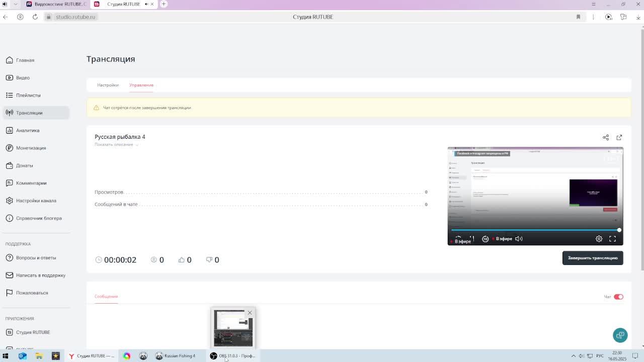Open notification center icon

pyautogui.click(x=635, y=356)
